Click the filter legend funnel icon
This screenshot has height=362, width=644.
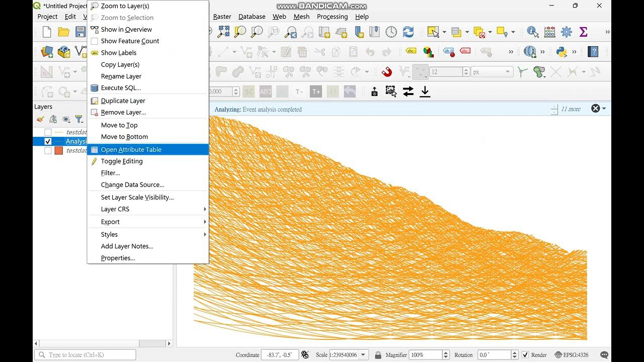click(x=79, y=119)
